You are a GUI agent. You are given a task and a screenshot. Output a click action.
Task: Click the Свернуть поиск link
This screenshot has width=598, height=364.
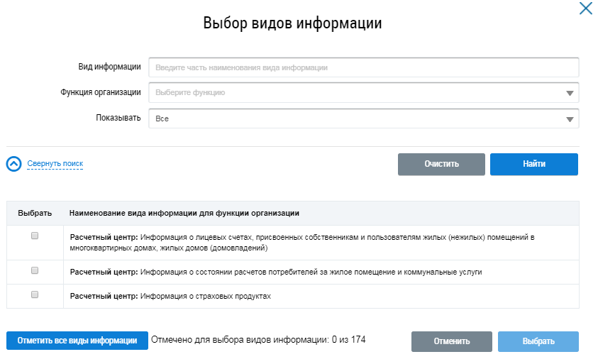pos(55,164)
